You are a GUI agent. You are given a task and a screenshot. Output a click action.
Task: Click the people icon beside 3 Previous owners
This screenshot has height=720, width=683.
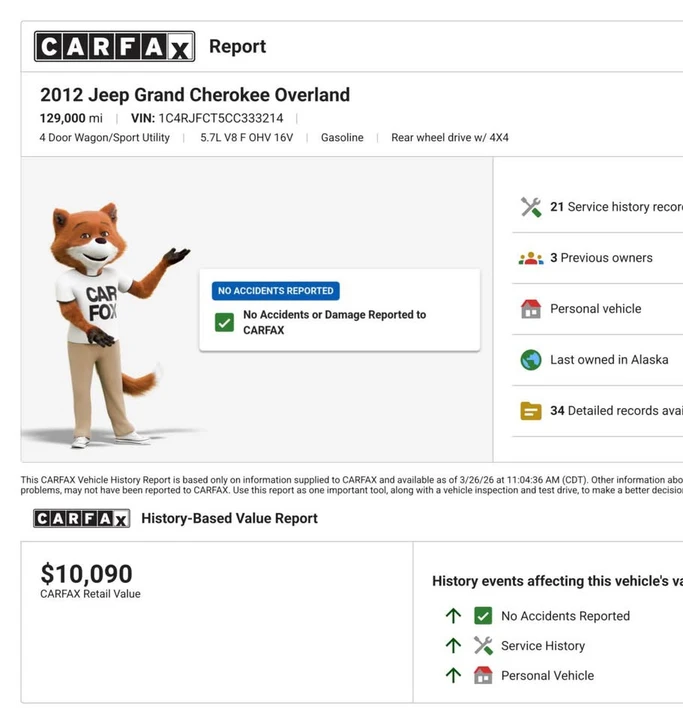pyautogui.click(x=531, y=258)
